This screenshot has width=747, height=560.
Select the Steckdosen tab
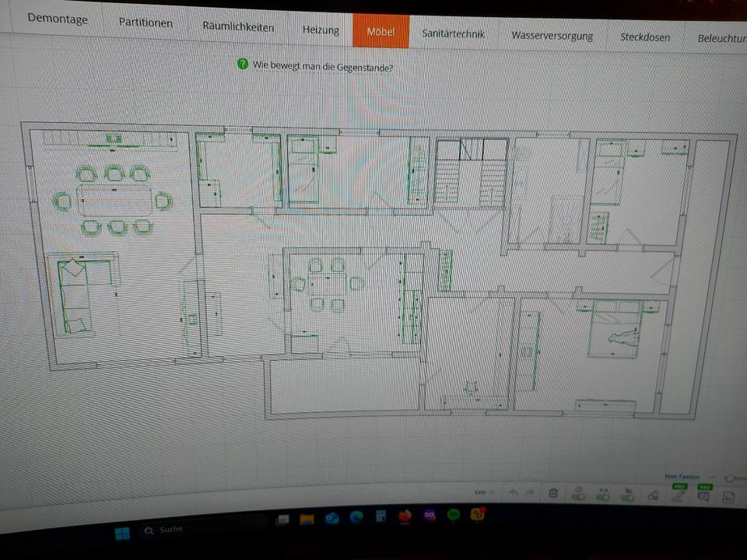click(x=644, y=37)
